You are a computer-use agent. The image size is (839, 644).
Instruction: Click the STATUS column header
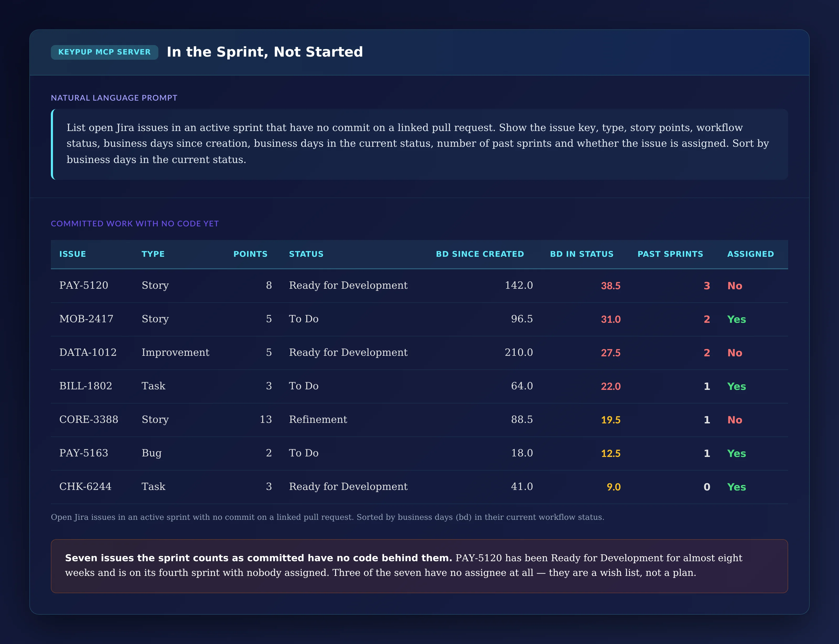306,254
